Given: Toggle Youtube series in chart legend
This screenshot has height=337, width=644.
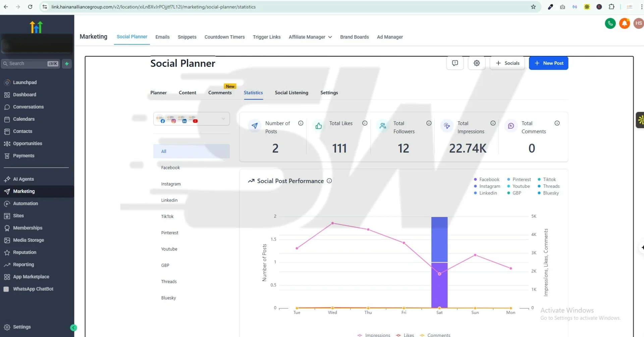Looking at the screenshot, I should pos(519,186).
